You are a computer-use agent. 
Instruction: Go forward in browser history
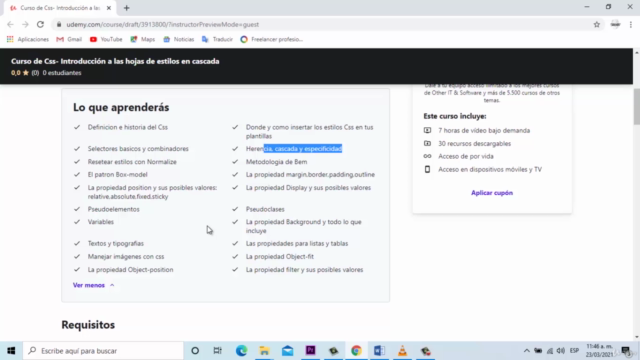click(x=25, y=24)
